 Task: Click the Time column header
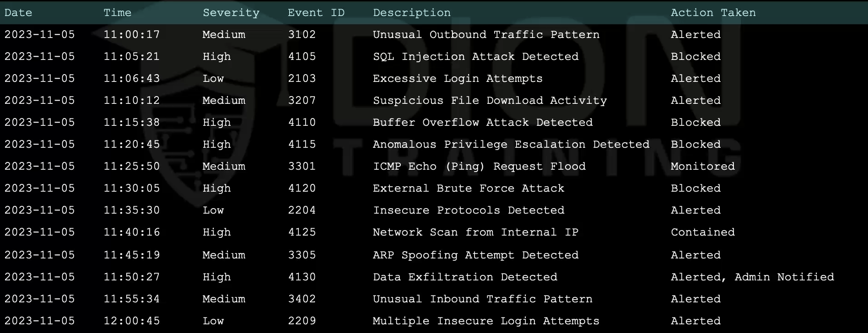(117, 13)
